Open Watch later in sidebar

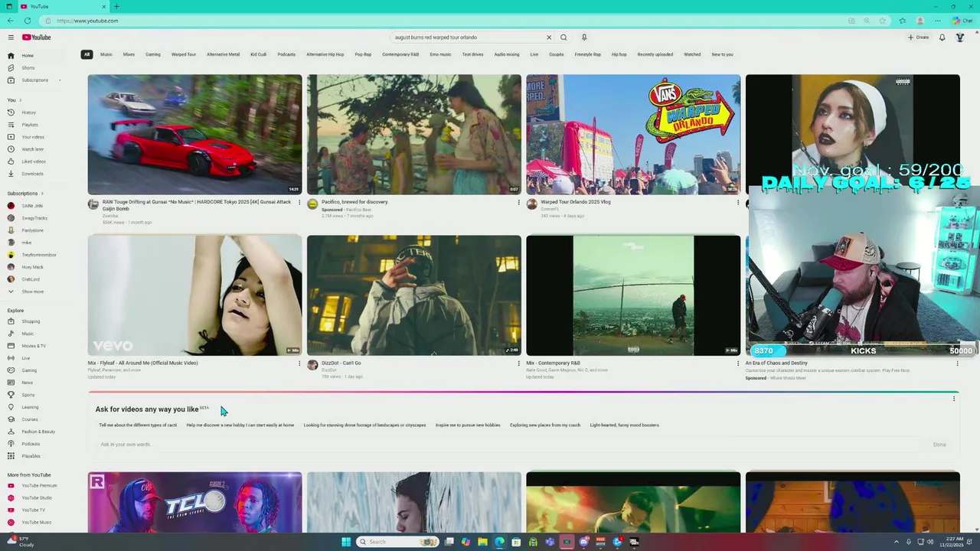32,149
